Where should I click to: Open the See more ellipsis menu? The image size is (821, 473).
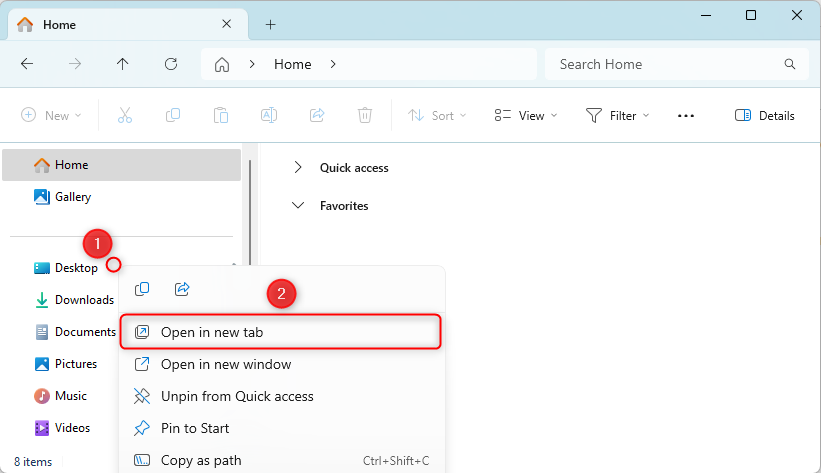685,115
